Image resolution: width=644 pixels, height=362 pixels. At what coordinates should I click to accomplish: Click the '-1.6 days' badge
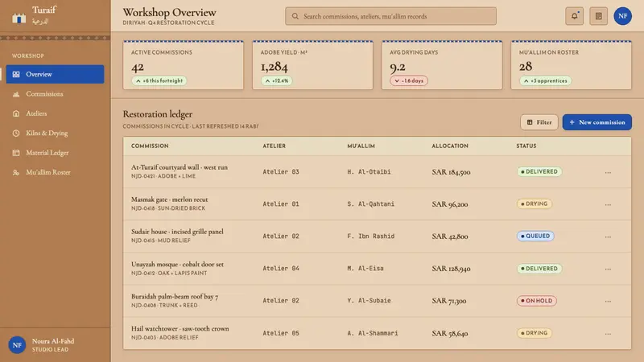click(x=409, y=81)
